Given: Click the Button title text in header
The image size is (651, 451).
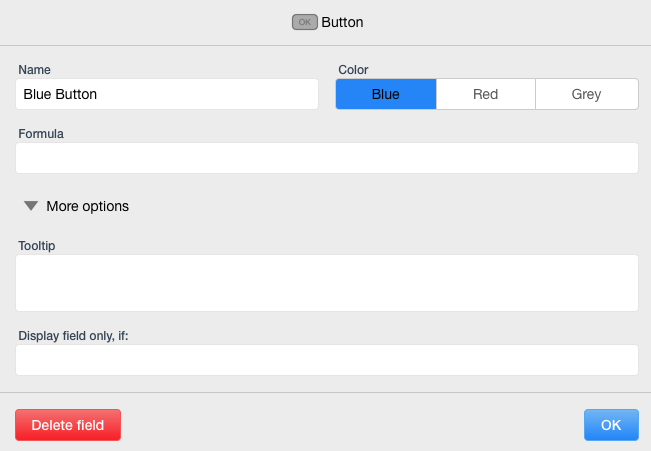Looking at the screenshot, I should tap(343, 22).
